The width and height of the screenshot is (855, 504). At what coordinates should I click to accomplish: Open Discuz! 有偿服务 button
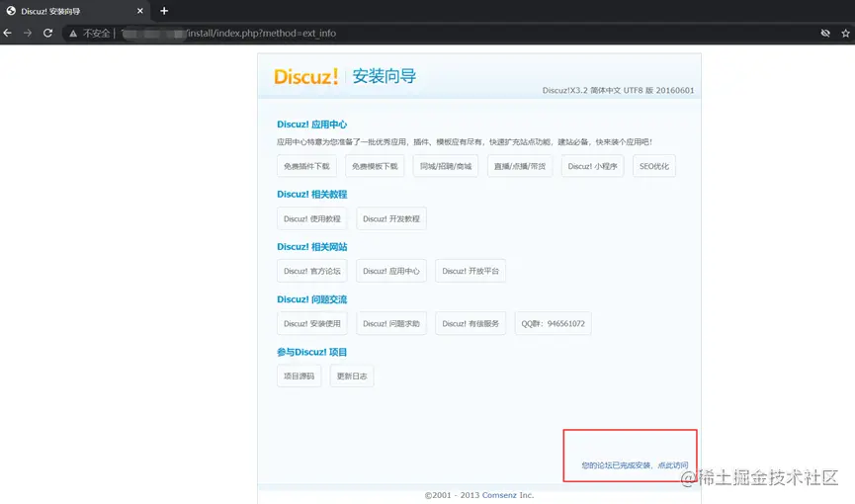[x=470, y=323]
